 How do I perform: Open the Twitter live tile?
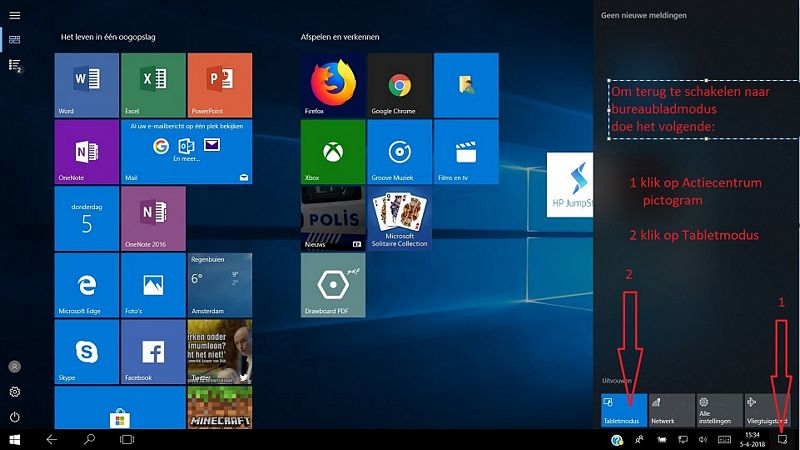(x=219, y=352)
